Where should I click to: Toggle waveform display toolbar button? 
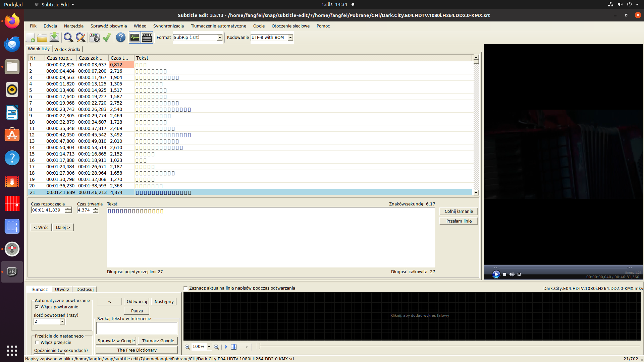click(x=135, y=38)
